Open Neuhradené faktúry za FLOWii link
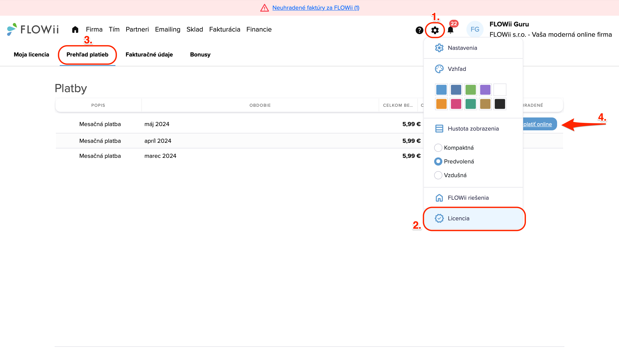The width and height of the screenshot is (619, 364). coord(316,8)
